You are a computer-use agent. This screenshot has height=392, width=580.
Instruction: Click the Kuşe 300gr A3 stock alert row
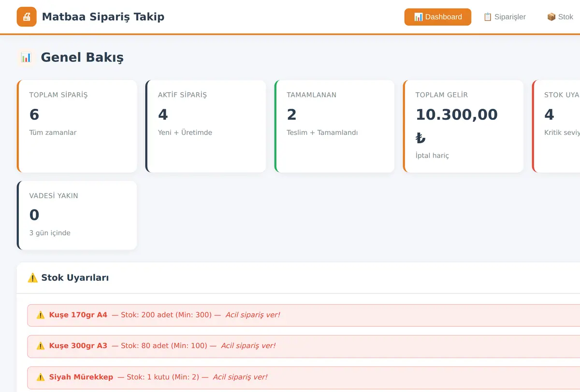tap(304, 346)
